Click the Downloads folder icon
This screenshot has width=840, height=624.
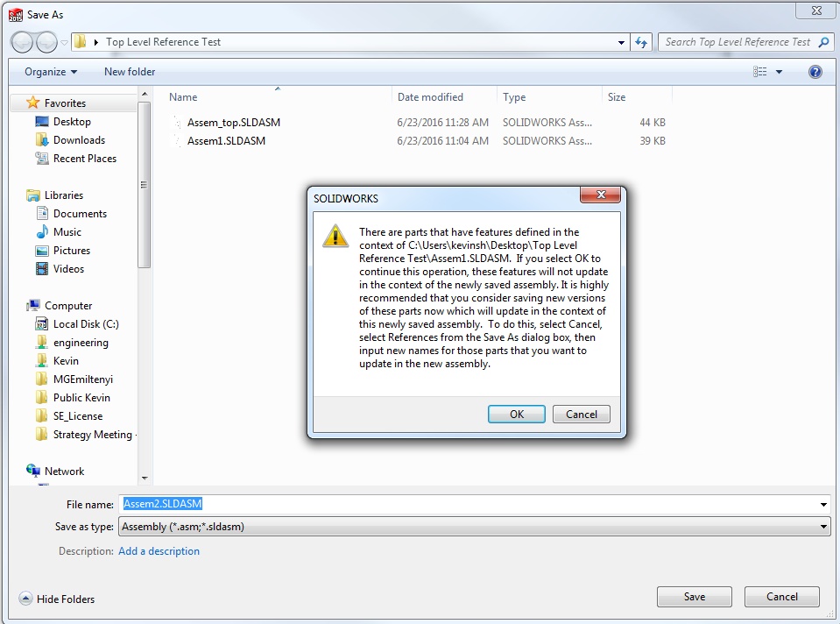42,140
